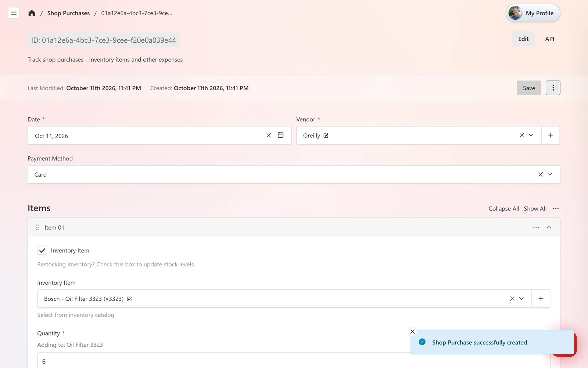Click the profile avatar picture
Image resolution: width=588 pixels, height=368 pixels.
[515, 13]
